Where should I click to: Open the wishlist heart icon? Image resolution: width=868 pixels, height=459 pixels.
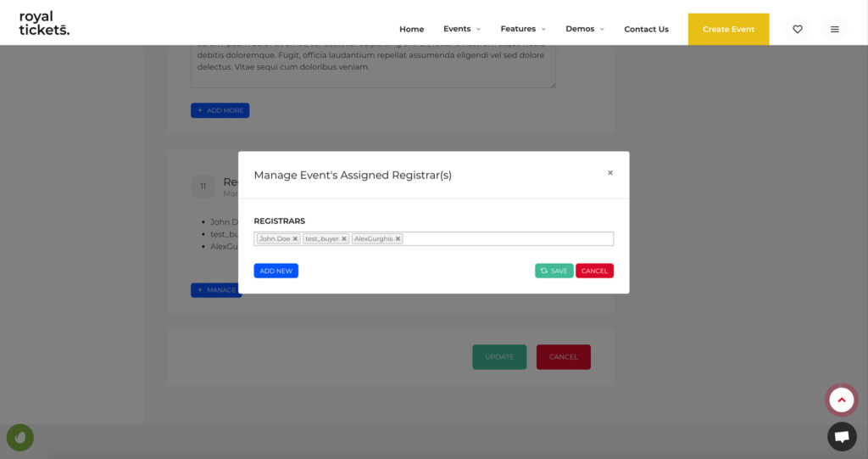point(797,30)
